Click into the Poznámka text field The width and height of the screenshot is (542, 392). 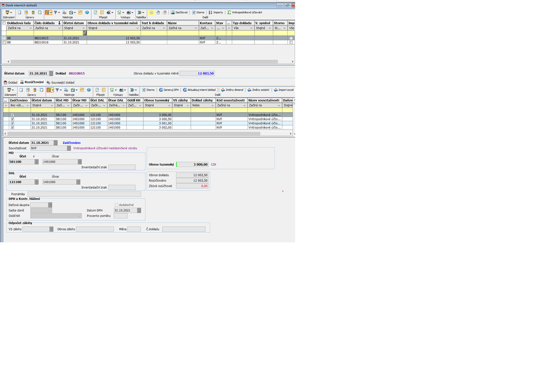(x=84, y=194)
